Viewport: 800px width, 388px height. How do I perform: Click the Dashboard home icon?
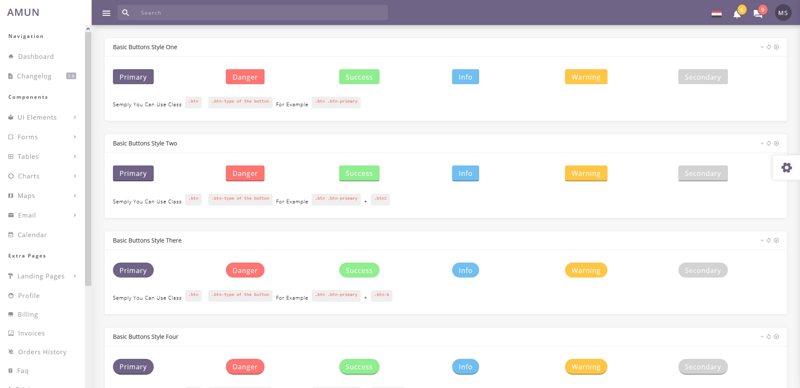(x=11, y=57)
